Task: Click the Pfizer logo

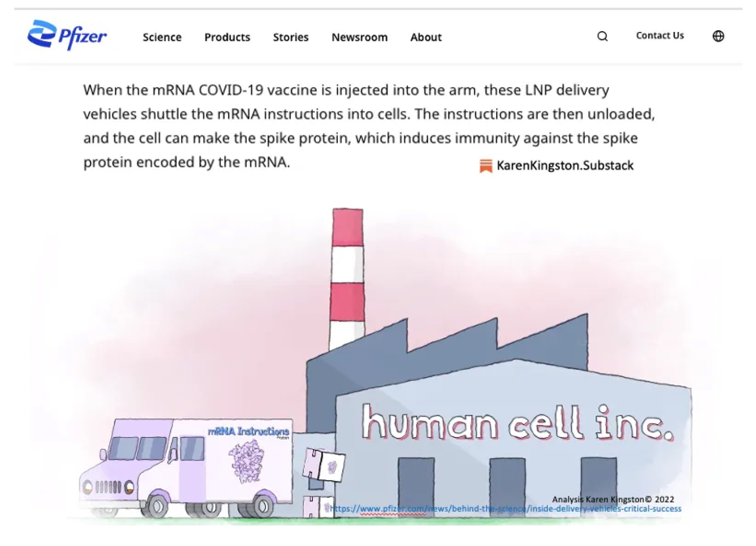Action: point(67,35)
